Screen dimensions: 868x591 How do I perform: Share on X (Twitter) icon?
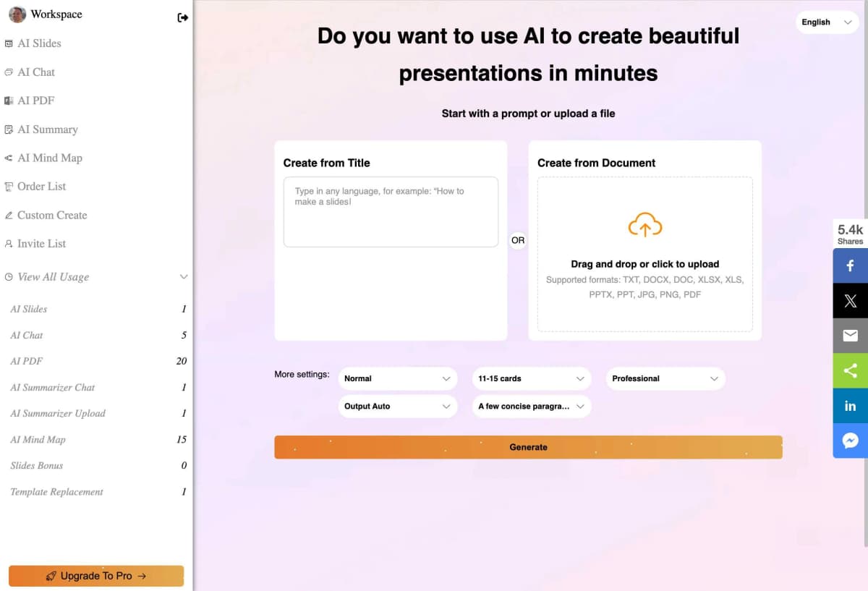pyautogui.click(x=851, y=301)
